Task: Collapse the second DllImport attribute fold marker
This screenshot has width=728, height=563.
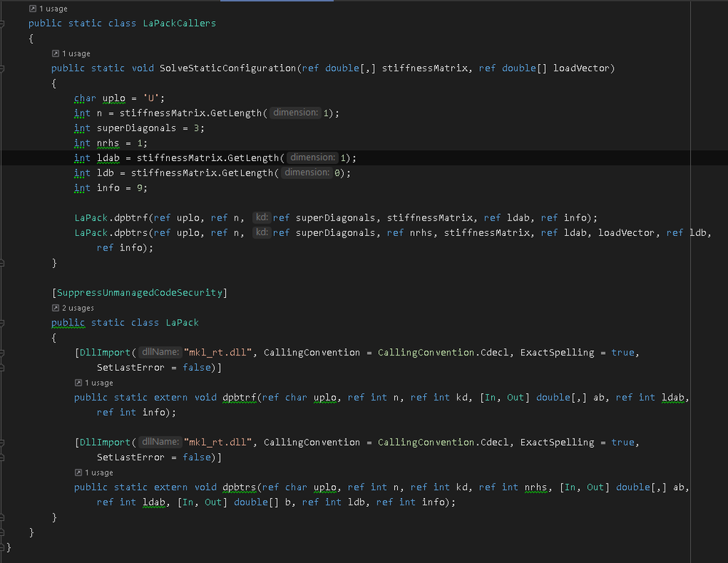Action: click(2, 442)
